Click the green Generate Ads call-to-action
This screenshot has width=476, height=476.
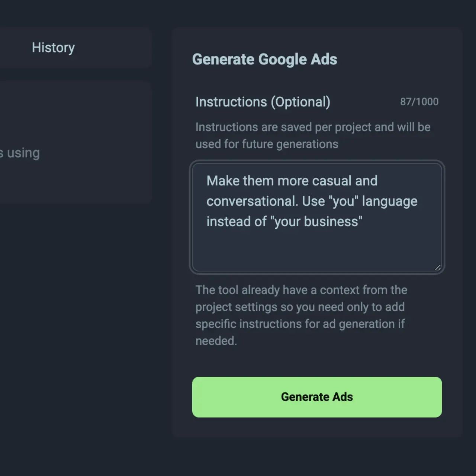[316, 397]
